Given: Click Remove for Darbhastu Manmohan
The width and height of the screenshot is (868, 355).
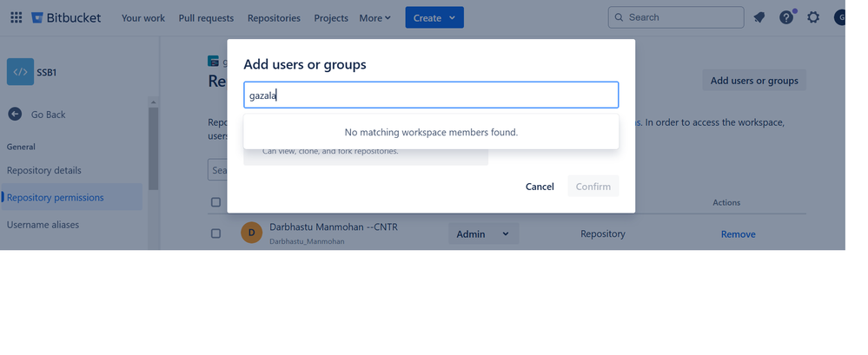Looking at the screenshot, I should tap(738, 234).
